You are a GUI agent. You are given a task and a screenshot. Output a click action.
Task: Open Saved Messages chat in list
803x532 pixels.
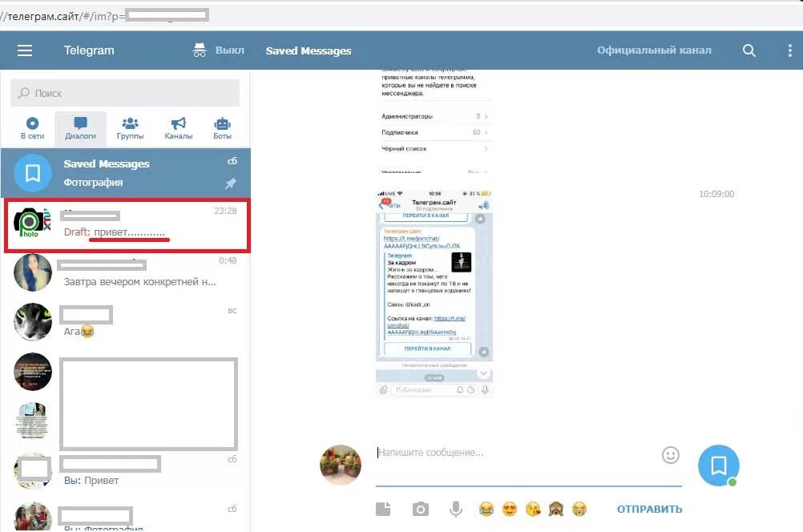(x=126, y=173)
